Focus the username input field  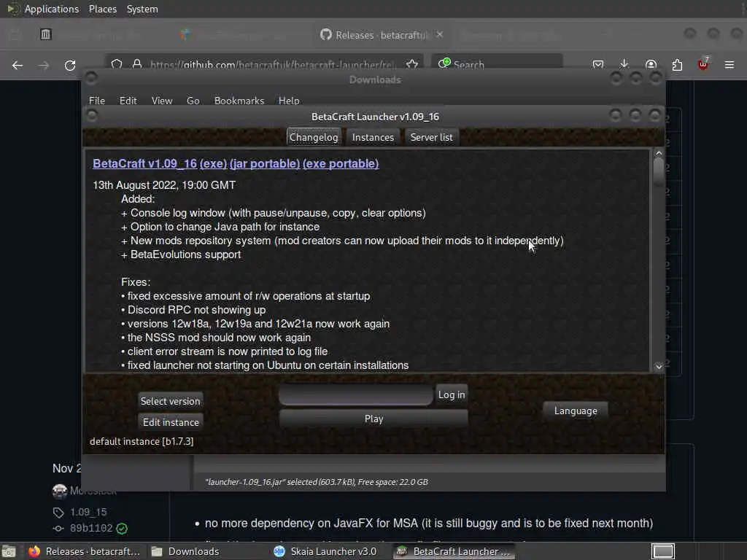pos(356,394)
